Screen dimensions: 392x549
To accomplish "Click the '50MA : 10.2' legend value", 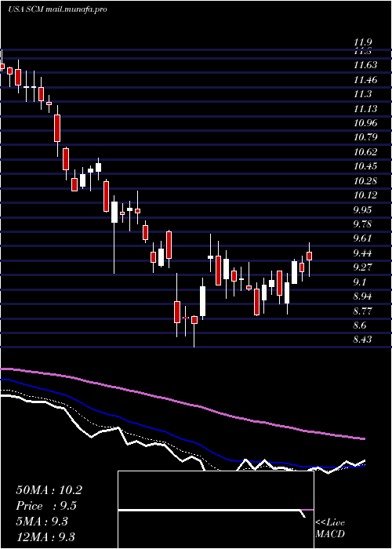I will pyautogui.click(x=49, y=490).
